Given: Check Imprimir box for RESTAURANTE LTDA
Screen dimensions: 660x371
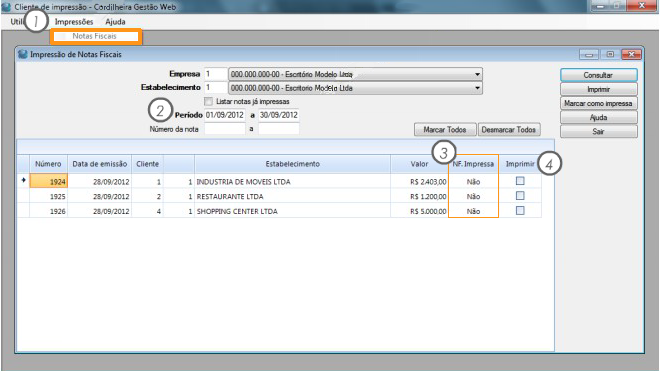Looking at the screenshot, I should click(x=520, y=196).
